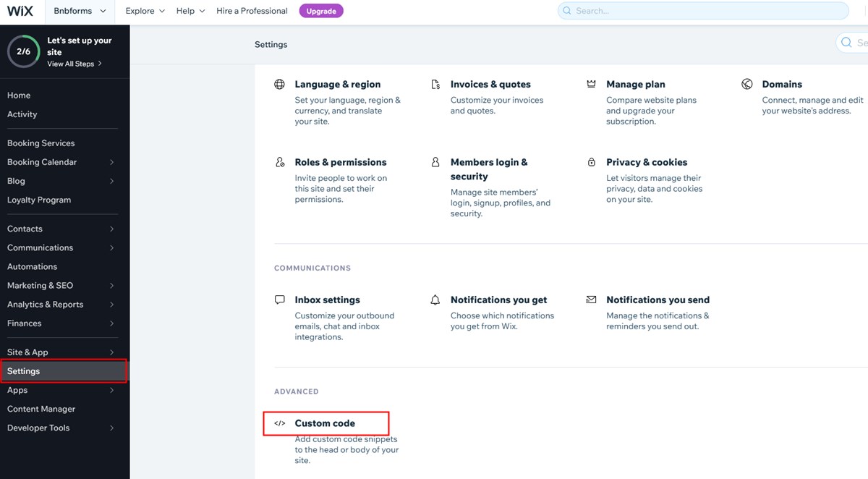
Task: Go to Home in sidebar
Action: [x=19, y=96]
